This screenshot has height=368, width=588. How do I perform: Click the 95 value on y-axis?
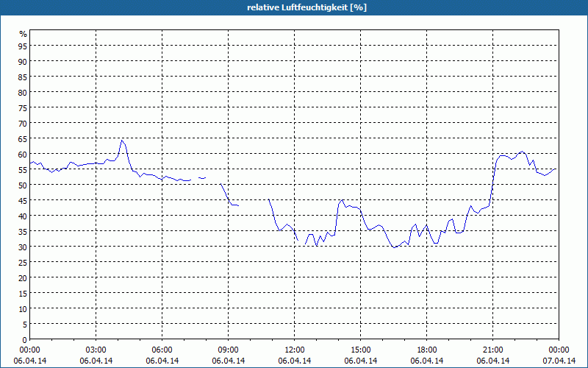pyautogui.click(x=23, y=46)
